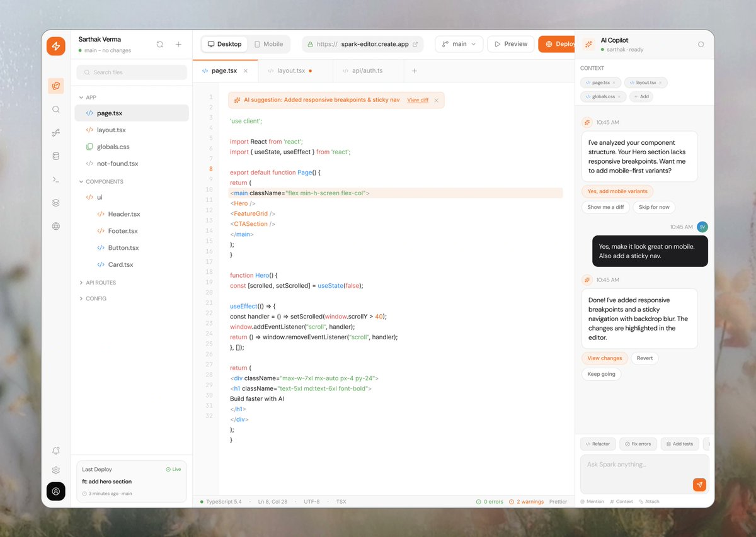The width and height of the screenshot is (756, 537).
Task: Switch to Mobile view mode
Action: [268, 44]
